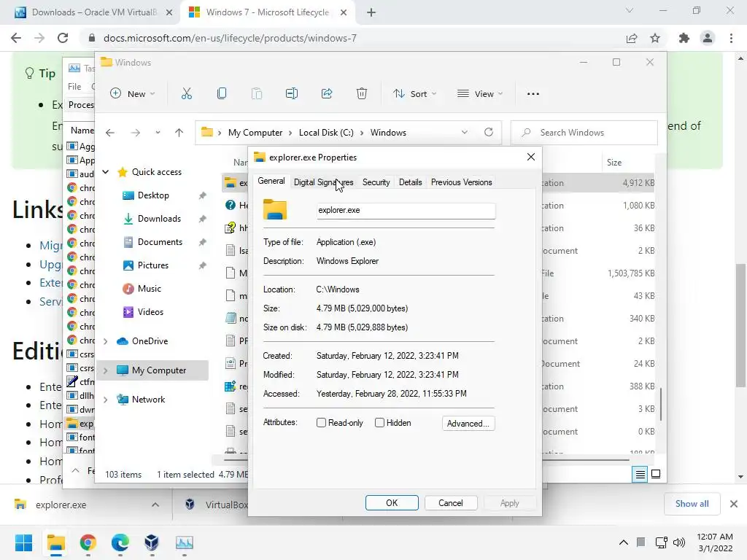The height and width of the screenshot is (560, 747).
Task: Enable the Hidden attribute checkbox
Action: pyautogui.click(x=379, y=423)
